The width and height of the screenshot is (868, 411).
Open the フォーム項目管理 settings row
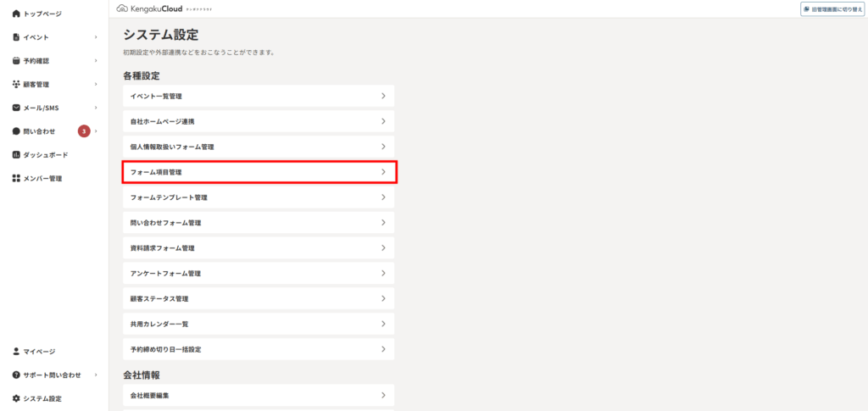point(259,172)
